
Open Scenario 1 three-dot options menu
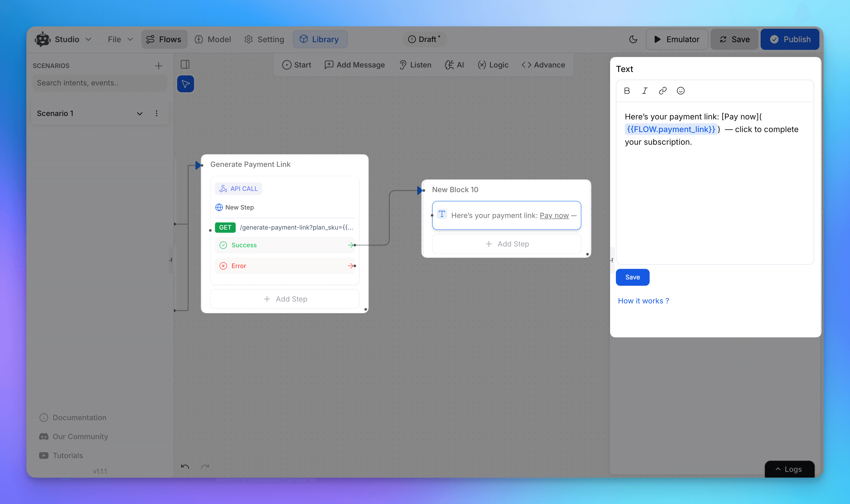pyautogui.click(x=157, y=113)
